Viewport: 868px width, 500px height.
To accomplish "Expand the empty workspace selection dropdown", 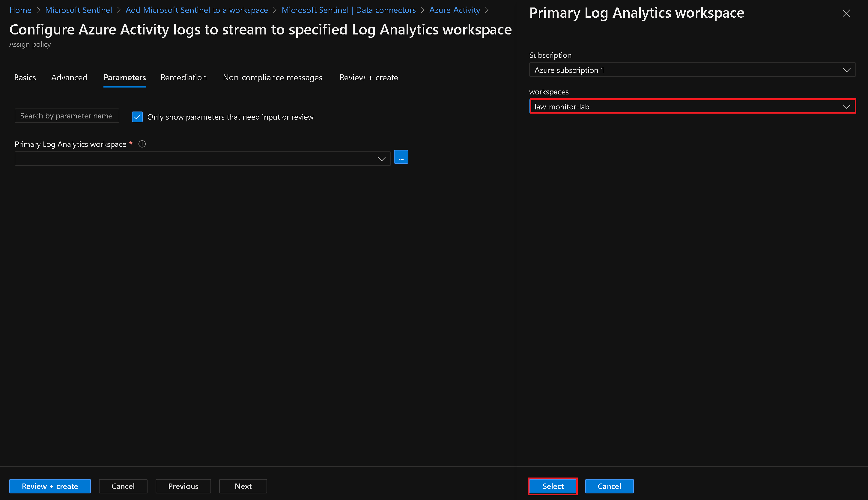I will pos(203,159).
